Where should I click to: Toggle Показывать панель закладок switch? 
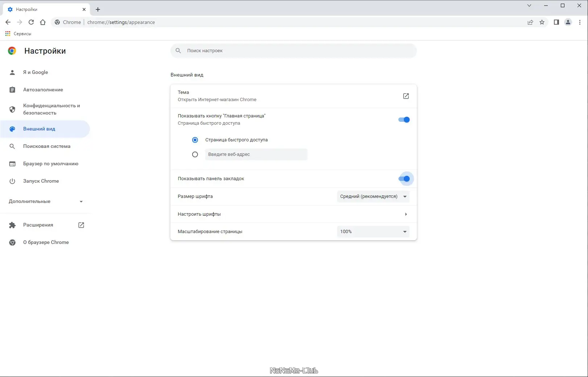[404, 179]
